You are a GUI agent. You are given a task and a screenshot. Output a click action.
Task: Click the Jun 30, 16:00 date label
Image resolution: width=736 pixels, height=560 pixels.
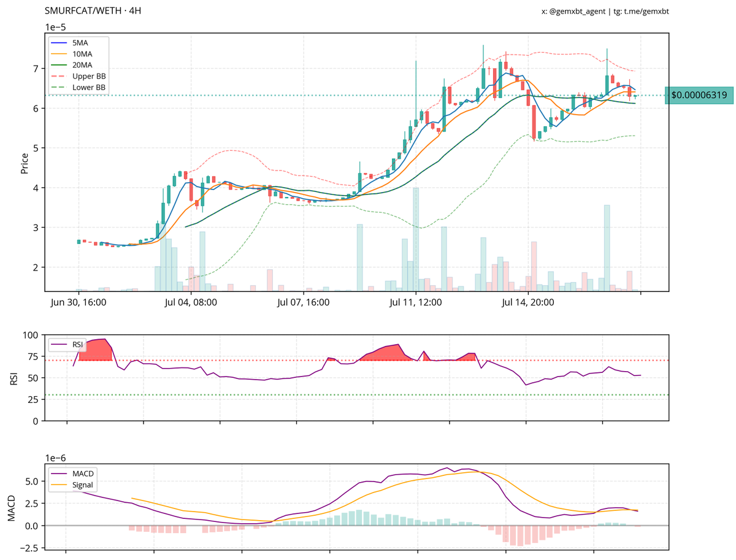[x=80, y=302]
